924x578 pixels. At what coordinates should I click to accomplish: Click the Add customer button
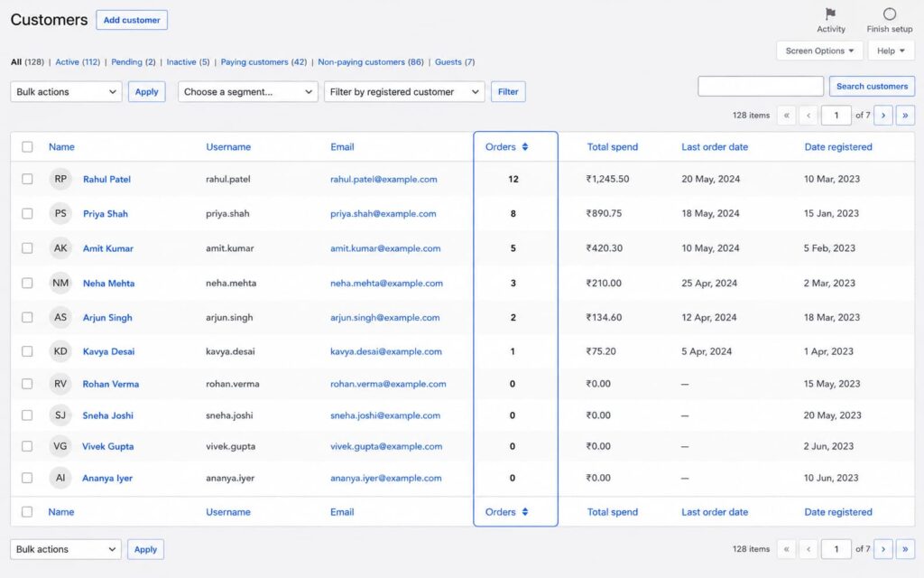[132, 20]
